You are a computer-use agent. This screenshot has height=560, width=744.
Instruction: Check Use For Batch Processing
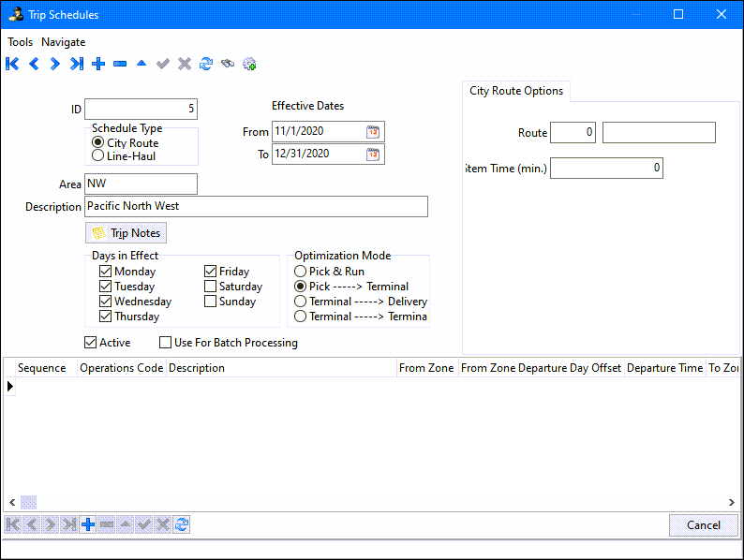pos(166,343)
